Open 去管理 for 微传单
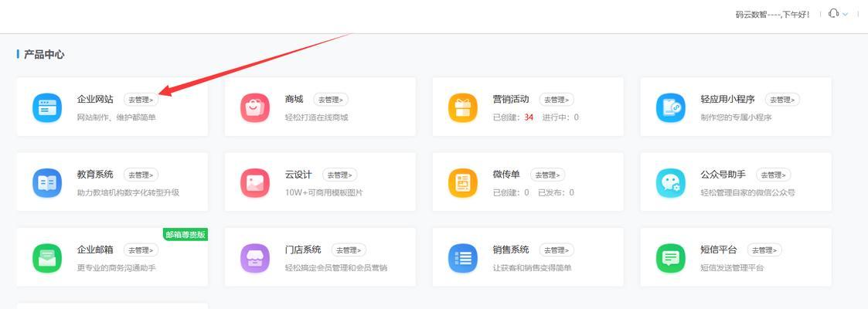Image resolution: width=868 pixels, height=309 pixels. (547, 175)
